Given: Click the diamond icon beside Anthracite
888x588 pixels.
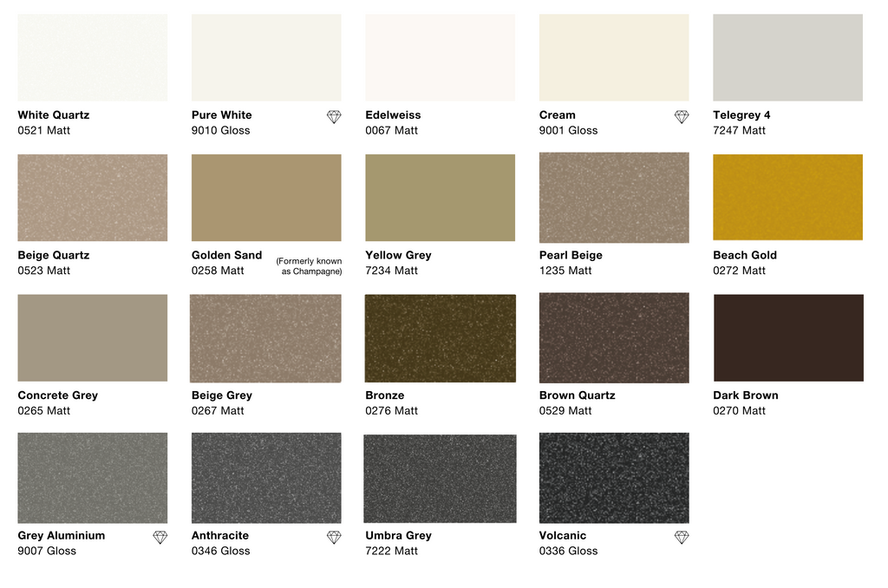Looking at the screenshot, I should (x=334, y=537).
